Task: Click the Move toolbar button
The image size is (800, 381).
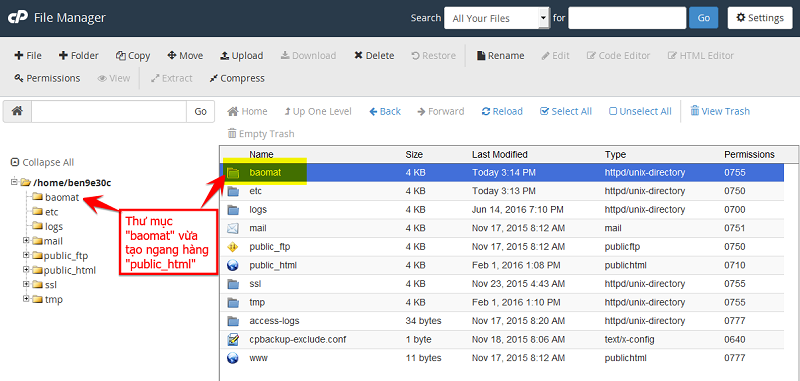Action: tap(185, 56)
